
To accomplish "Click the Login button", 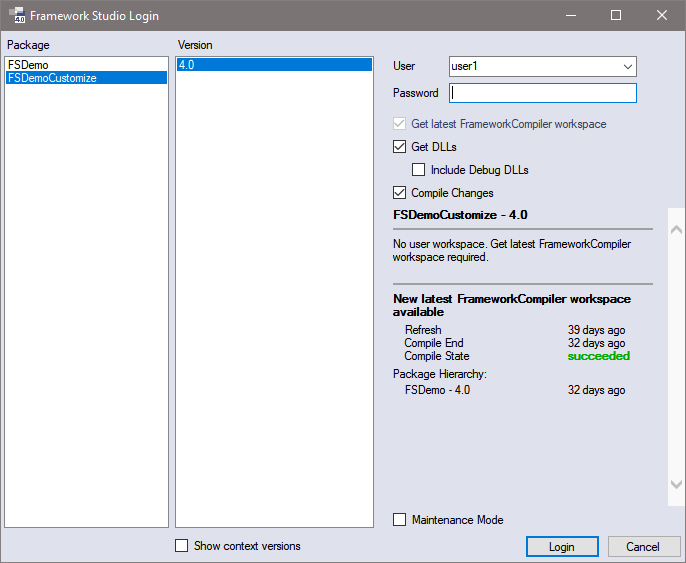I will coord(562,547).
